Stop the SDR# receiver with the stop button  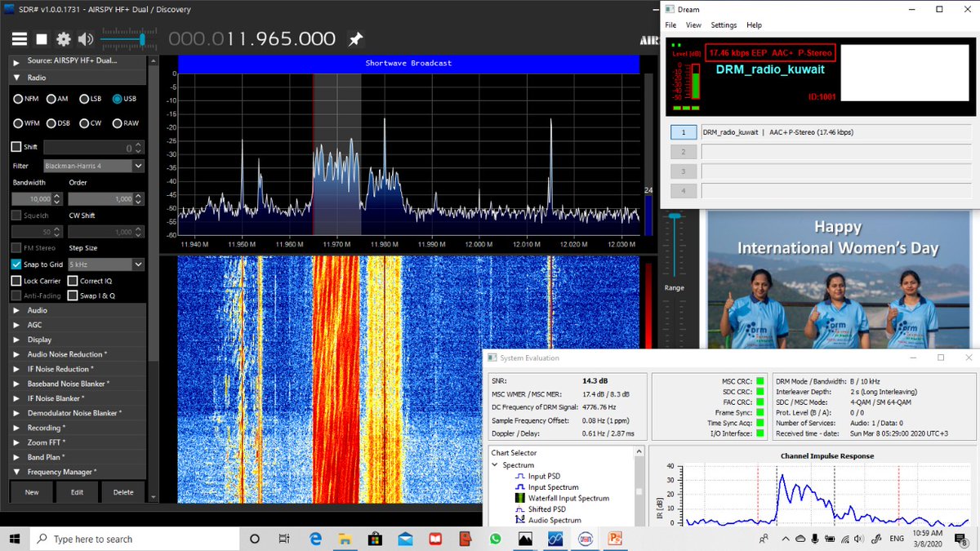click(x=42, y=39)
